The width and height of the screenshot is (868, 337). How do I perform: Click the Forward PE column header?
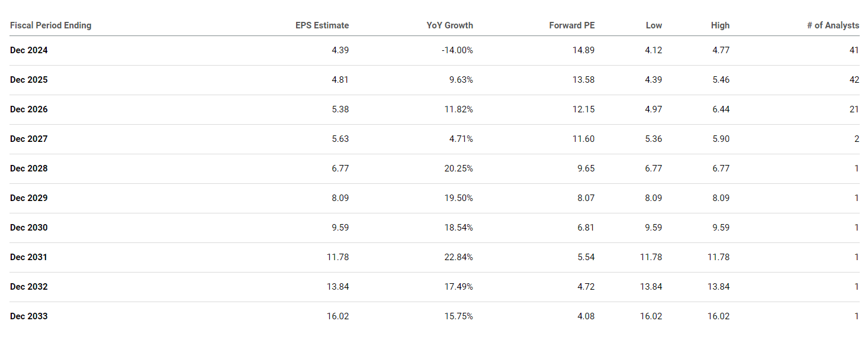[572, 25]
